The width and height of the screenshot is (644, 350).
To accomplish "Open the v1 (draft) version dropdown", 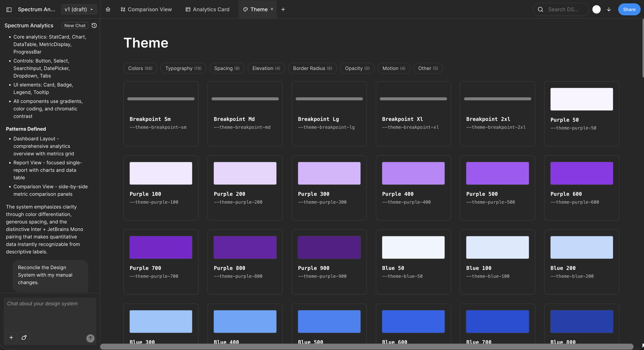I will click(x=79, y=9).
